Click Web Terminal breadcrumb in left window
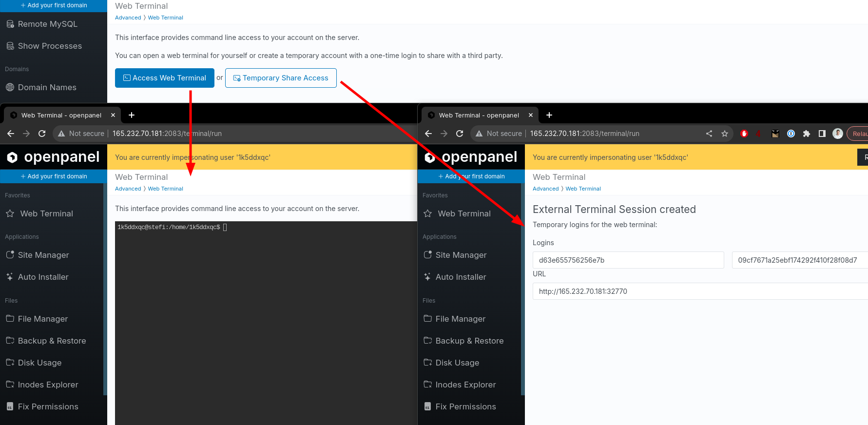Image resolution: width=868 pixels, height=425 pixels. point(166,189)
